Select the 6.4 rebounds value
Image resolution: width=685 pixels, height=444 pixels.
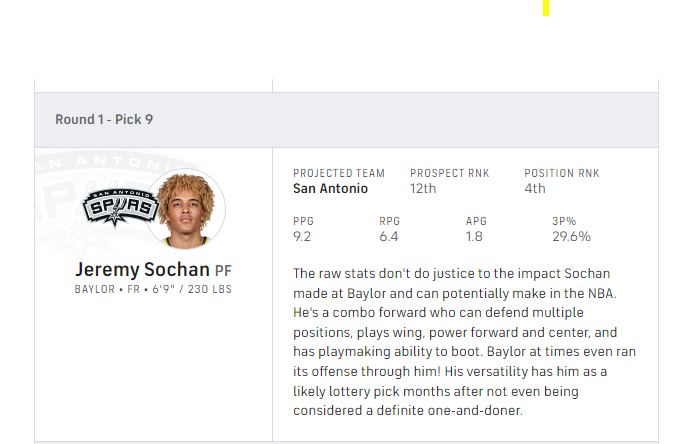[389, 237]
